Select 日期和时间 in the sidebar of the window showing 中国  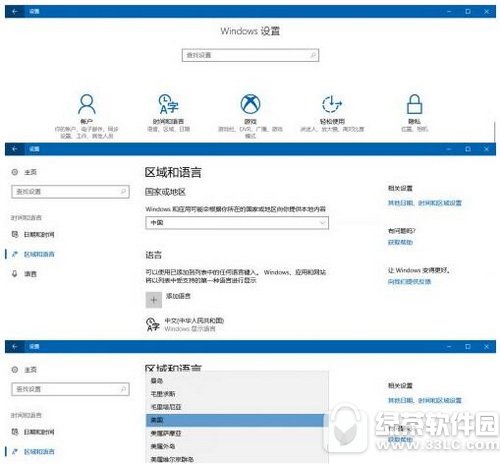[33, 234]
